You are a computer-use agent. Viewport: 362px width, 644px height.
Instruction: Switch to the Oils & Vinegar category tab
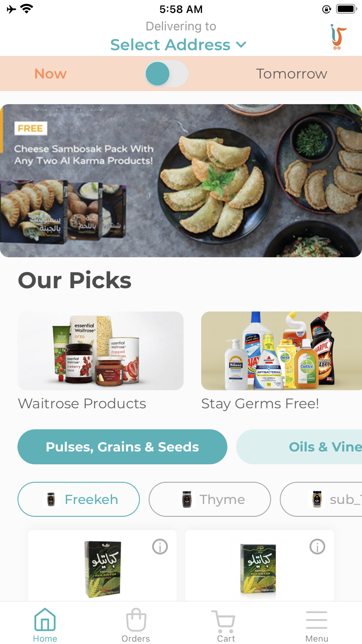pos(299,447)
